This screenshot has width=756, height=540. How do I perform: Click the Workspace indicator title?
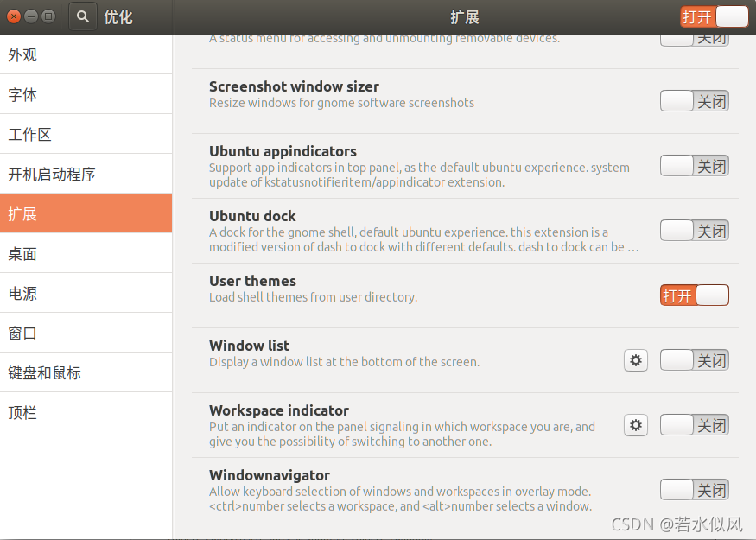(279, 410)
